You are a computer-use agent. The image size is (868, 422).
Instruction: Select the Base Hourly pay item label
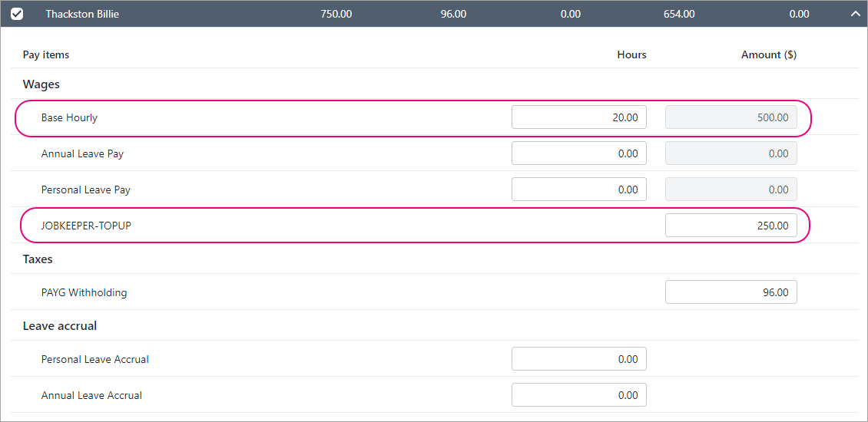[69, 117]
